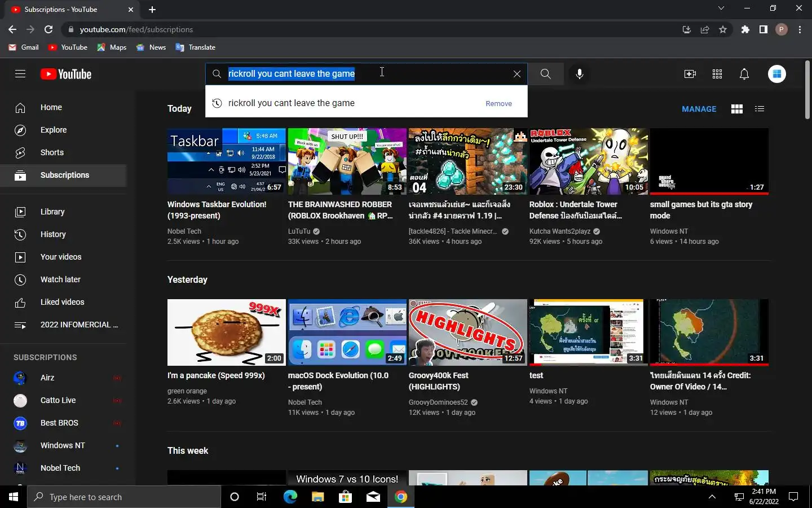Open I'm a pancake video thumbnail
812x508 pixels.
[x=227, y=332]
